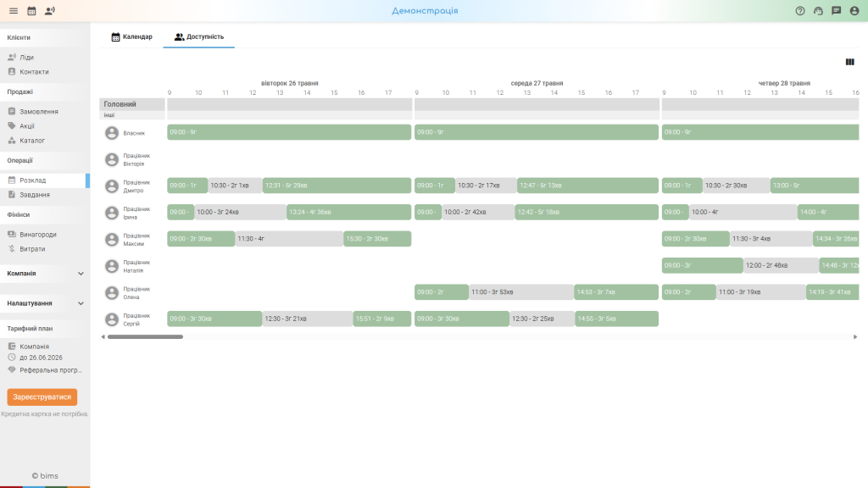Click the Ліди sidebar icon
868x488 pixels.
tap(12, 57)
